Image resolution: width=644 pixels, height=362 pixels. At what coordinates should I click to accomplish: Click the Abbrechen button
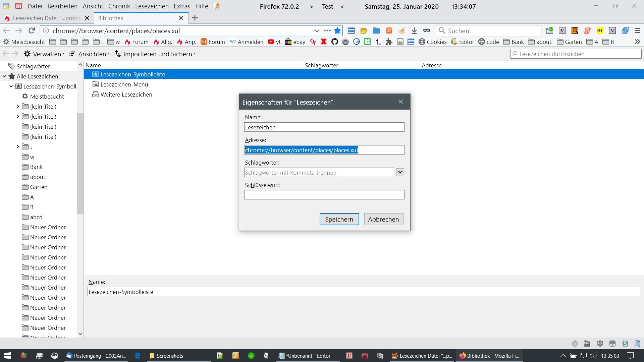tap(383, 219)
